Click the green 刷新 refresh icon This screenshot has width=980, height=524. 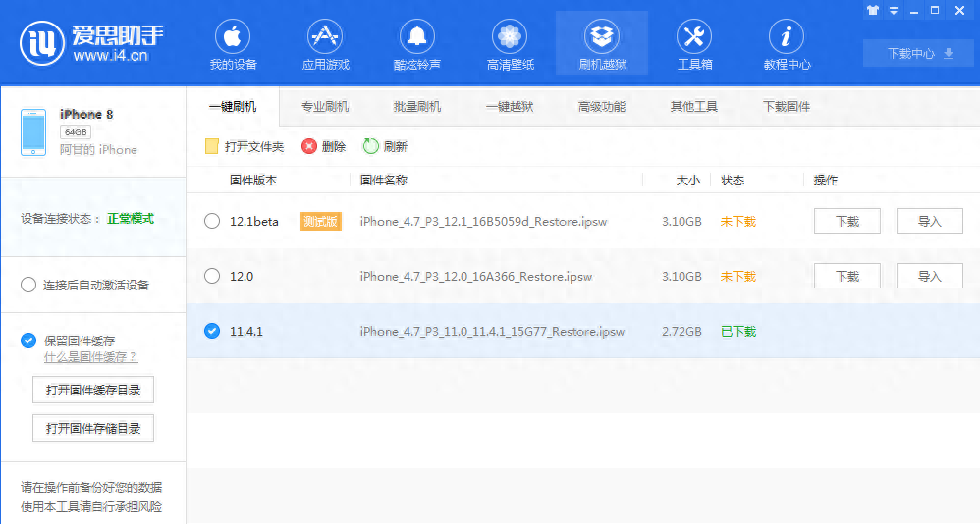pyautogui.click(x=371, y=146)
